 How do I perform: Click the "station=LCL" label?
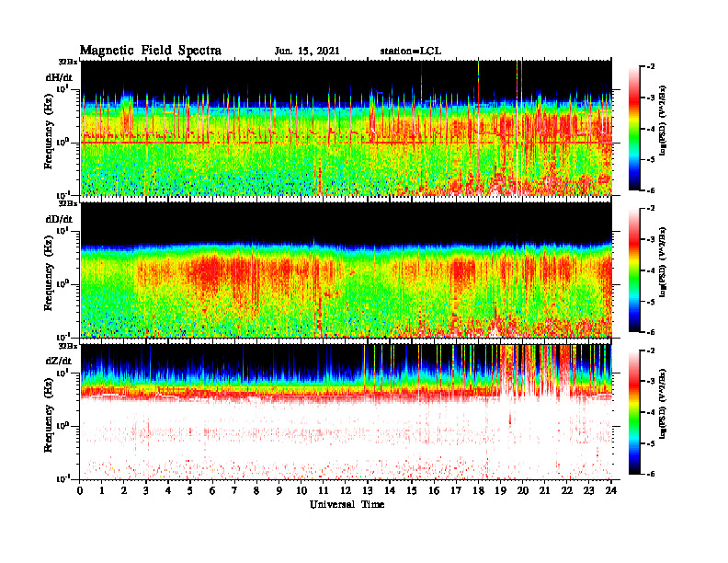pyautogui.click(x=411, y=52)
